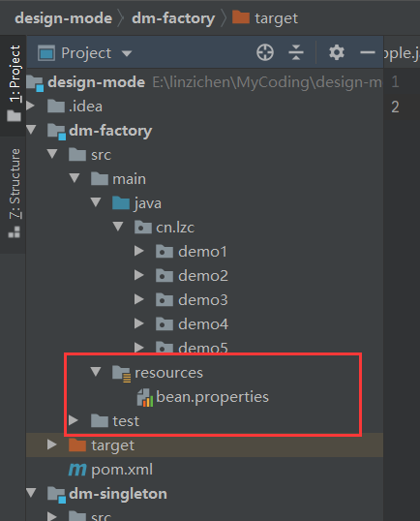
Task: Select the demo2 package label
Action: coord(203,276)
